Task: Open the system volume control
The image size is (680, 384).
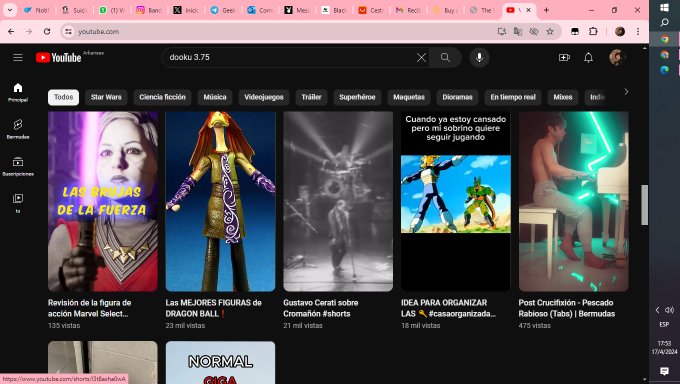Action: click(x=670, y=310)
